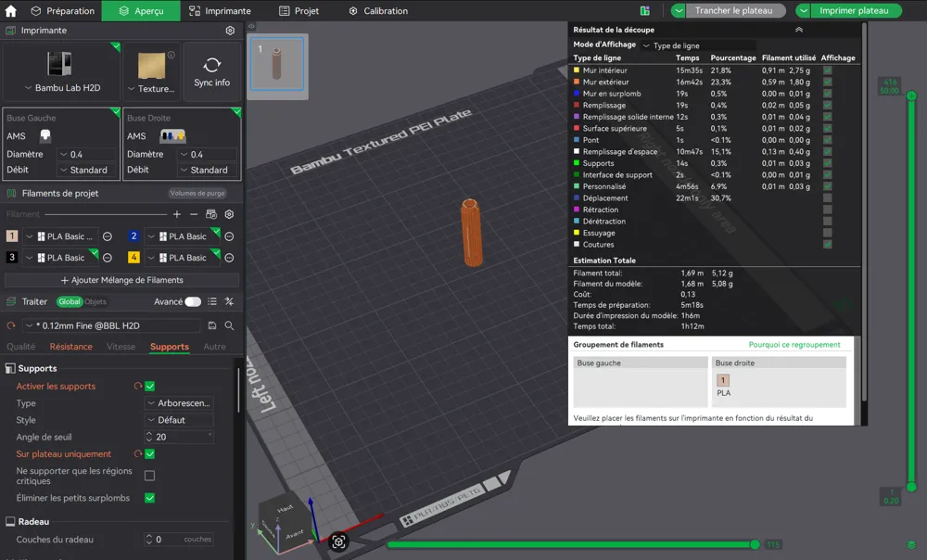This screenshot has width=927, height=560.
Task: Click the horizontal layer progress slider handle
Action: (755, 544)
